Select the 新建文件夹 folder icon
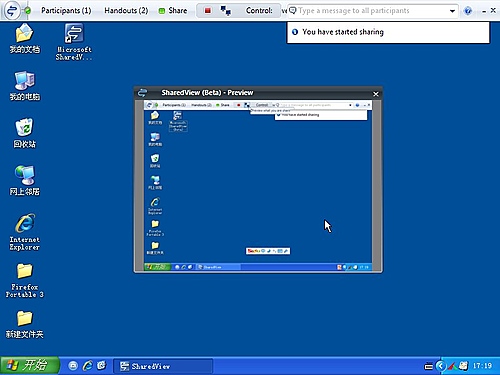This screenshot has width=500, height=375. (24, 324)
